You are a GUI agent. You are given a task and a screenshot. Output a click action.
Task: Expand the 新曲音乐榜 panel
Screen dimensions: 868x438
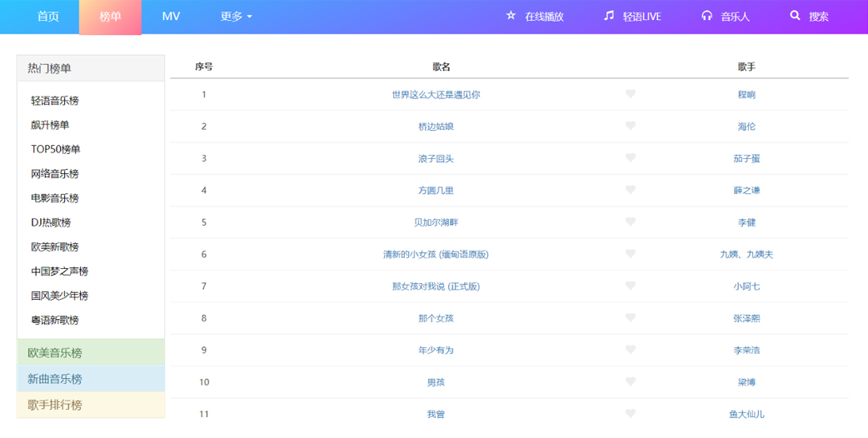coord(91,378)
